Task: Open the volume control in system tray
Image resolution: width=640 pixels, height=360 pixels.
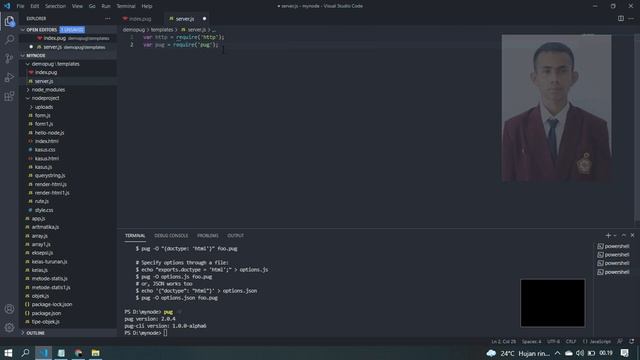Action: coord(580,353)
